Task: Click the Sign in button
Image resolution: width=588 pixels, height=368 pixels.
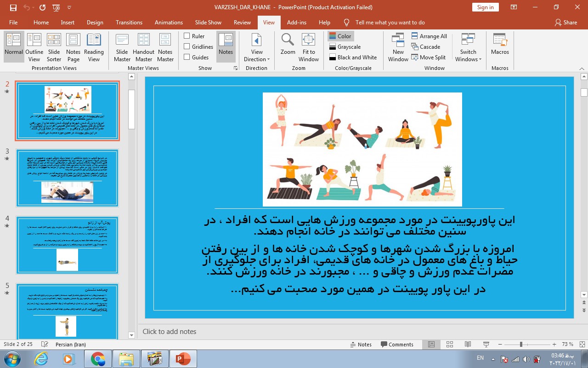Action: coord(485,7)
